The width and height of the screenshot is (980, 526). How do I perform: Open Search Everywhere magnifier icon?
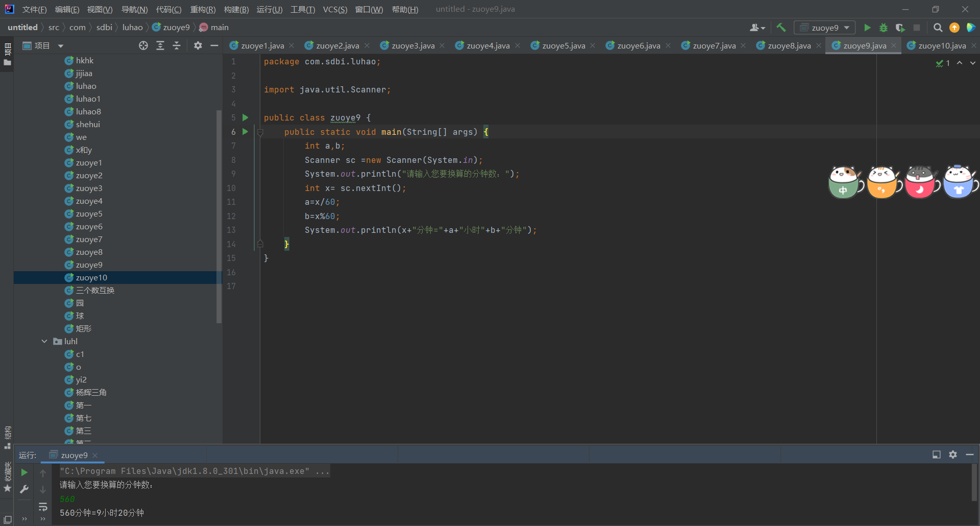pos(938,28)
